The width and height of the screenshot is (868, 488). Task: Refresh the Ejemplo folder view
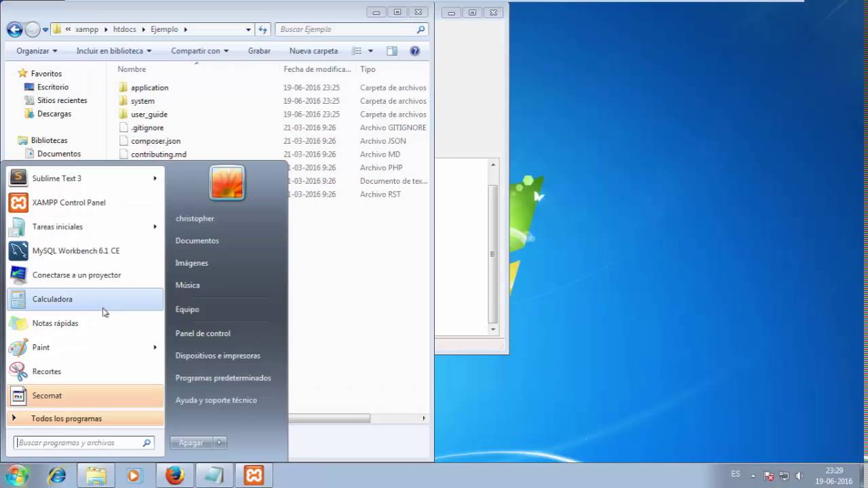[263, 29]
